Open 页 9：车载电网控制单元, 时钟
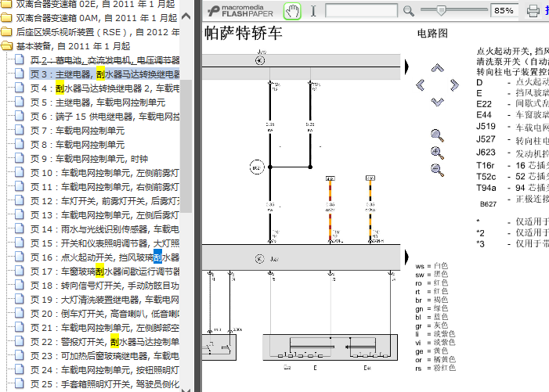 click(89, 159)
